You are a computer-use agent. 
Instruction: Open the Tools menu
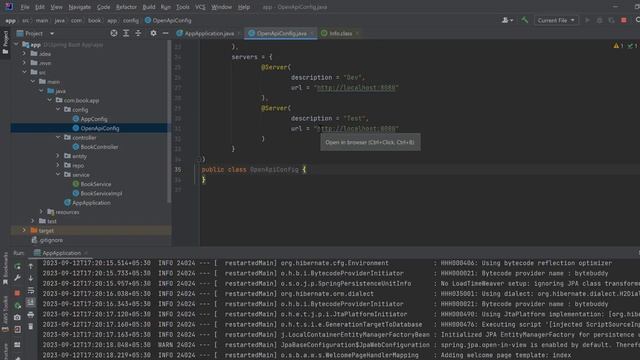(x=182, y=7)
